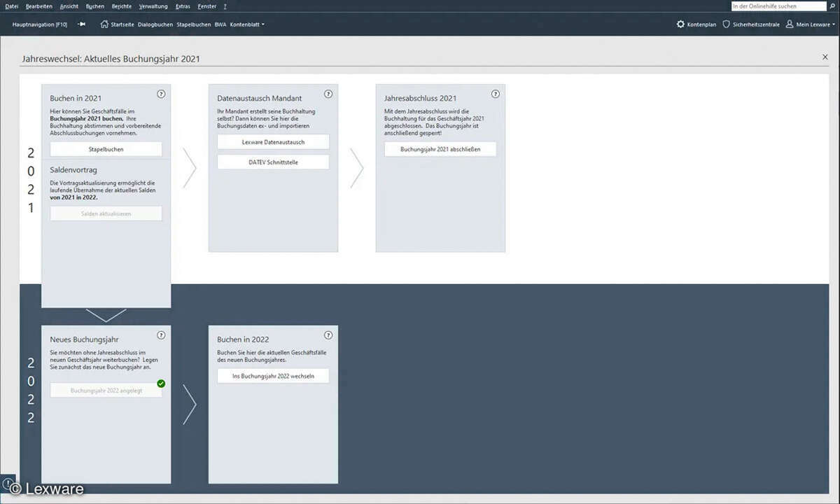Click Ins Buchungsjahr 2022 wechseln button
The width and height of the screenshot is (840, 504).
pos(273,376)
